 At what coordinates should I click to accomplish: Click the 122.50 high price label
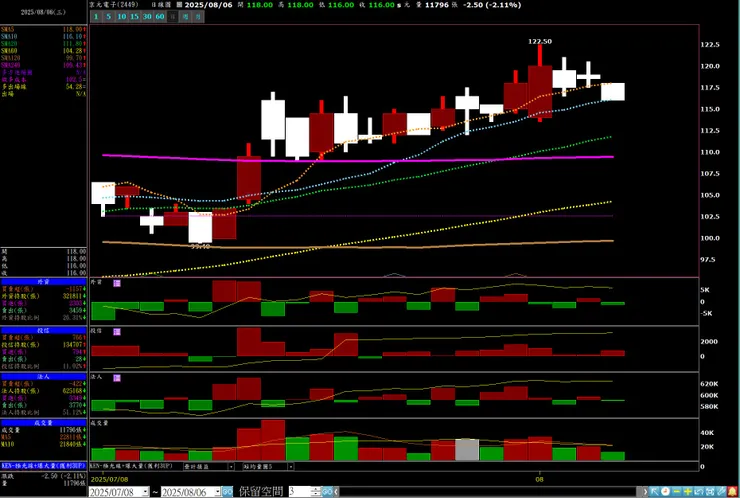coord(540,42)
